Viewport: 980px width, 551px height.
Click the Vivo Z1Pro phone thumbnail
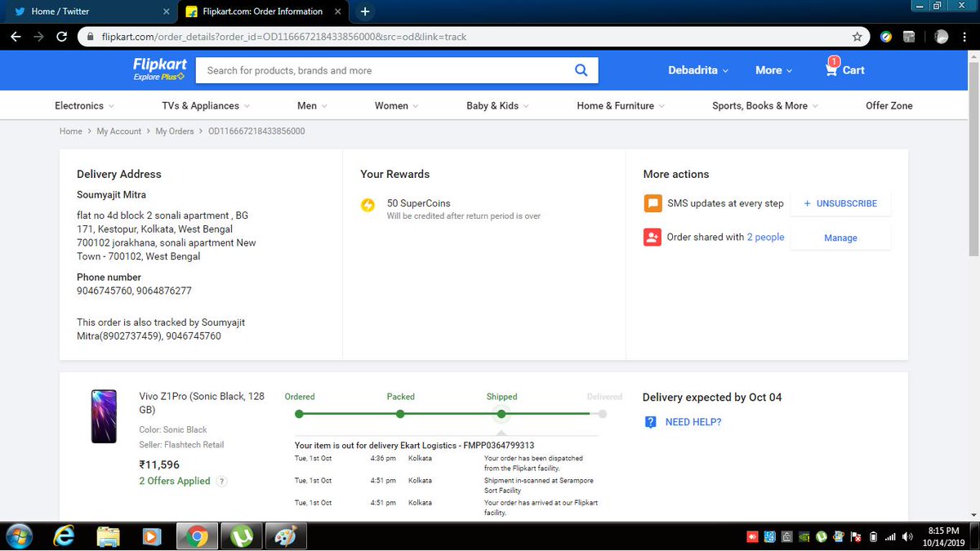click(x=104, y=416)
